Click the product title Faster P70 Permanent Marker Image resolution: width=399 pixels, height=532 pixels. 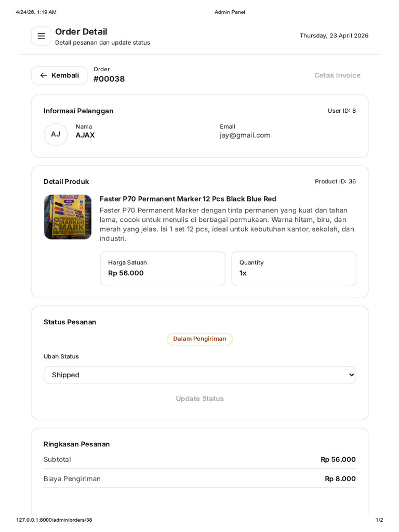(x=188, y=199)
